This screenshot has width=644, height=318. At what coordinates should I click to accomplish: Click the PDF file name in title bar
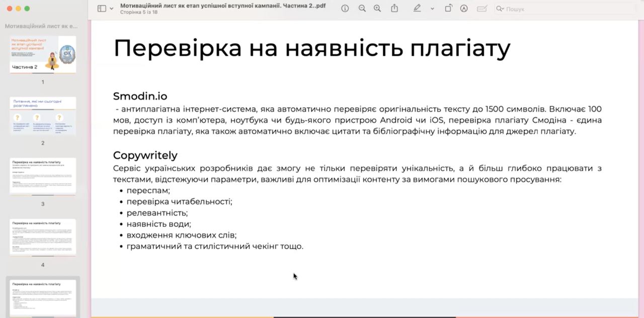[223, 6]
